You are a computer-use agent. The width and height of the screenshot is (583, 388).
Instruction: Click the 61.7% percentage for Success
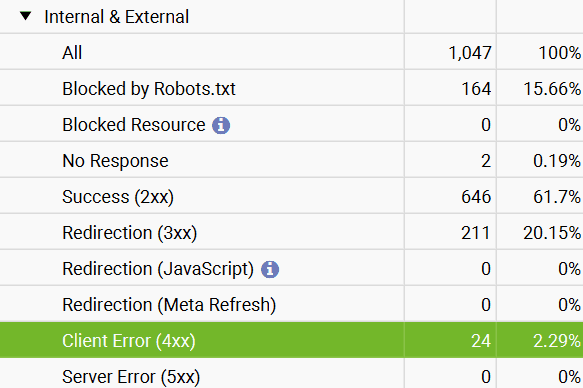tap(557, 197)
